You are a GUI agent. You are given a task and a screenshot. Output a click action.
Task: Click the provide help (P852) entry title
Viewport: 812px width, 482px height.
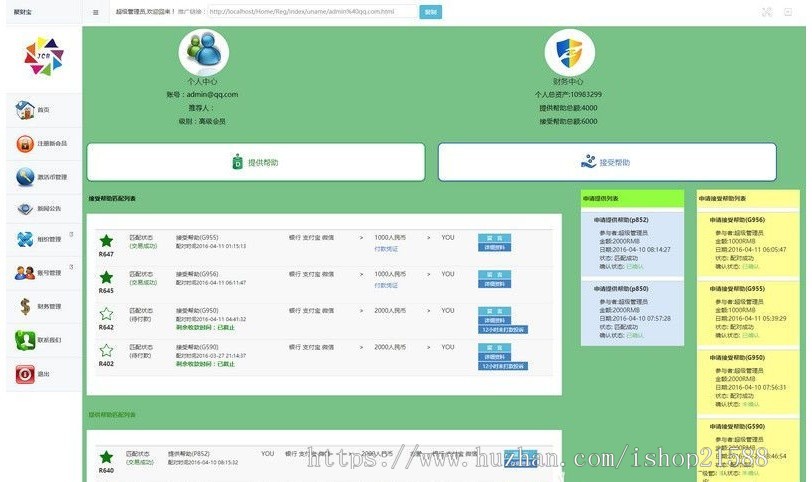(x=189, y=454)
